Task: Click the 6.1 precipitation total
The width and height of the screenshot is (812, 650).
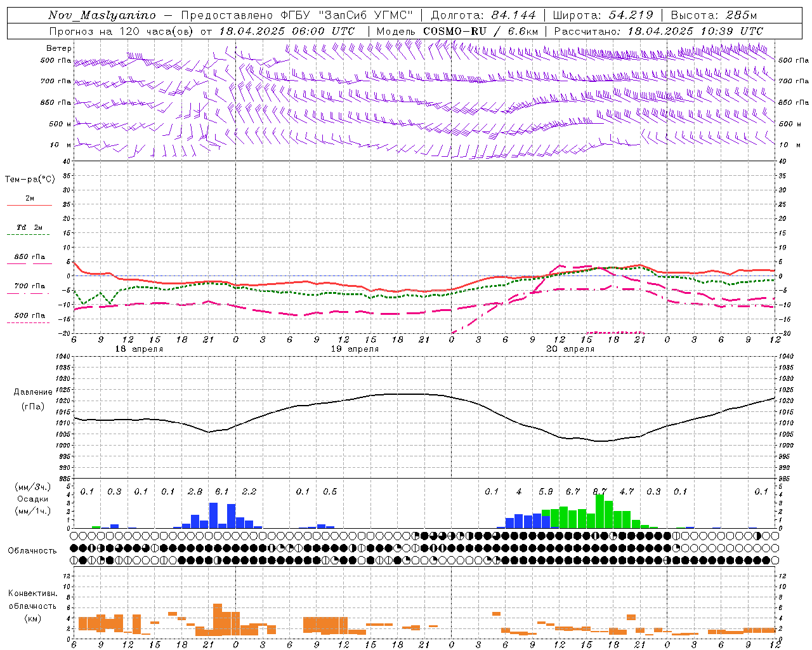Action: pos(222,492)
